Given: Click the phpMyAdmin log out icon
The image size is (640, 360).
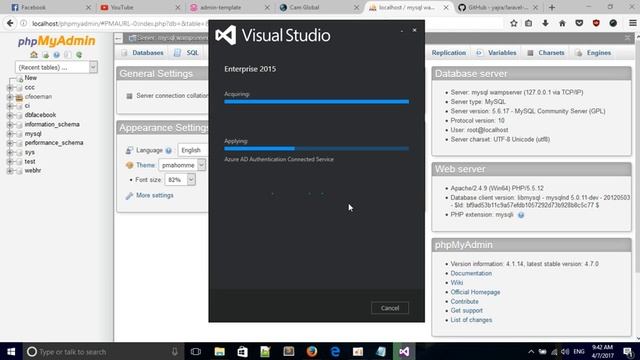Looking at the screenshot, I should point(45,54).
